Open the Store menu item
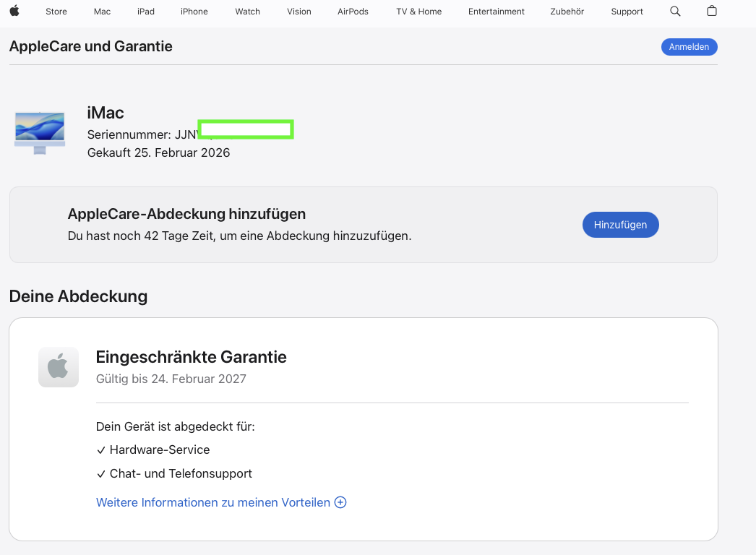Viewport: 756px width, 555px height. 56,12
